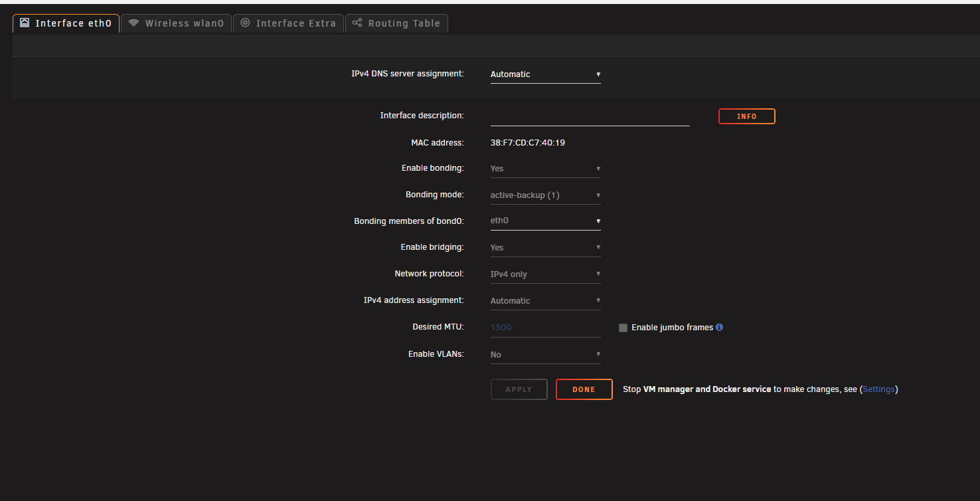Open the Enable VLANs dropdown
Viewport: 980px width, 501px height.
545,355
